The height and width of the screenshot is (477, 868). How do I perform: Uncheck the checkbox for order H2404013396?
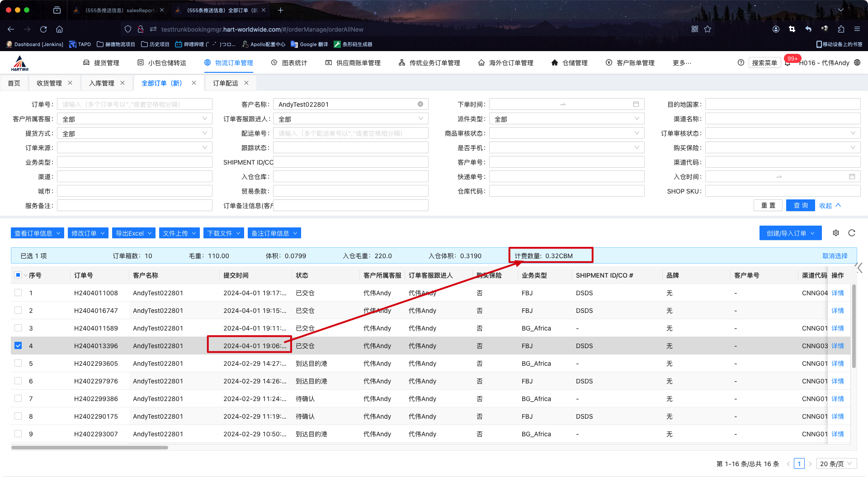pyautogui.click(x=18, y=345)
